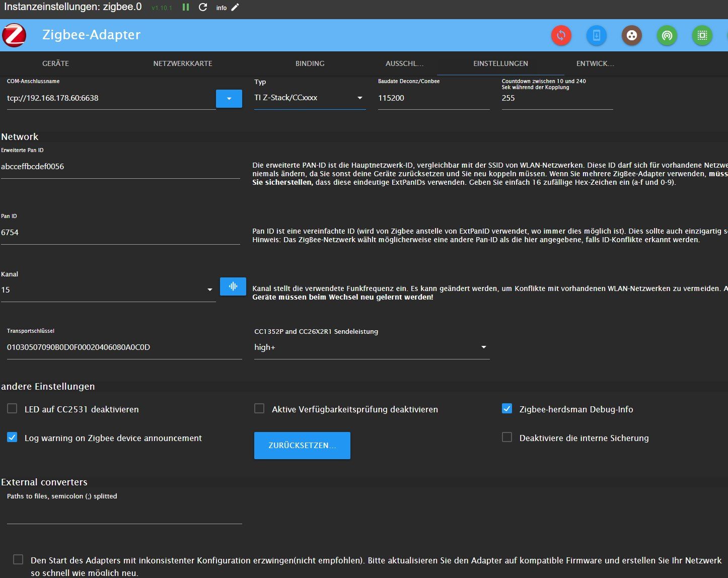The width and height of the screenshot is (728, 578).
Task: Open the Kanal dropdown showing 15
Action: tap(108, 290)
